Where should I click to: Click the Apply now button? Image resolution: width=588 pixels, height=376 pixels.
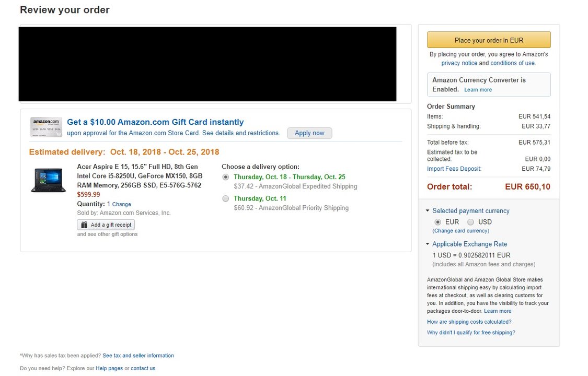309,133
